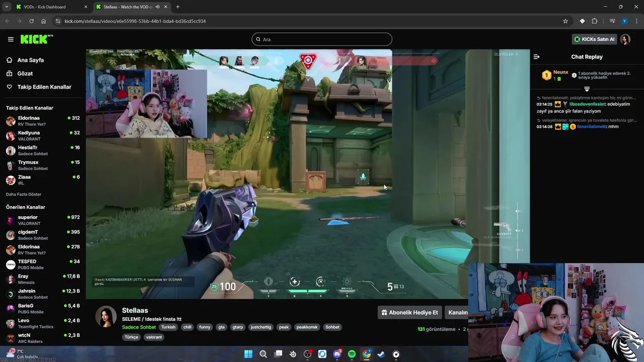Open Spotify from taskbar
Viewport: 644px width, 362px height.
pyautogui.click(x=352, y=354)
